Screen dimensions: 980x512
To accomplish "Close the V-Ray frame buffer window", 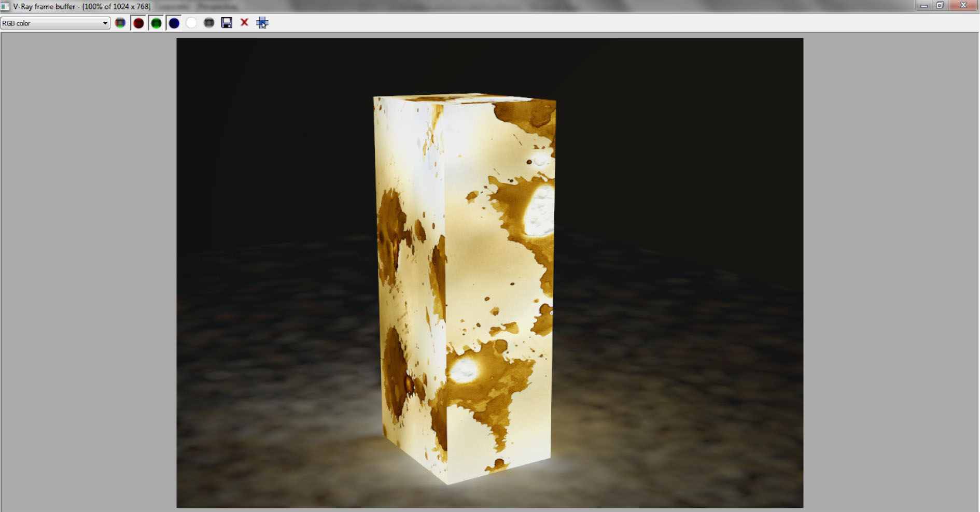I will click(963, 5).
